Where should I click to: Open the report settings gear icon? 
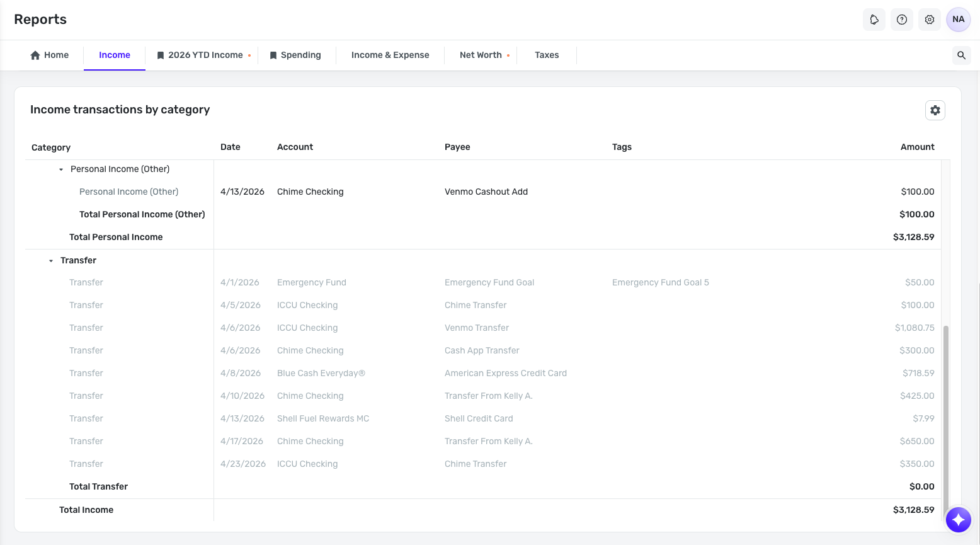pyautogui.click(x=935, y=110)
